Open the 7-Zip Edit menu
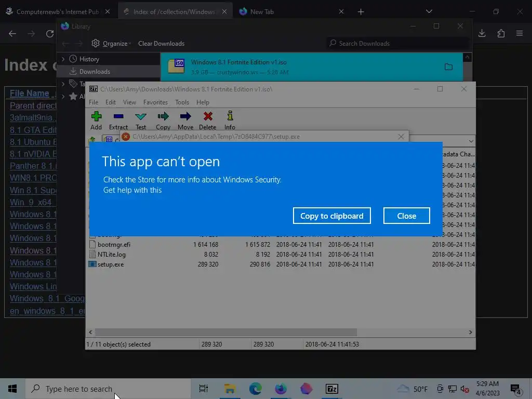The width and height of the screenshot is (532, 399). click(x=111, y=102)
